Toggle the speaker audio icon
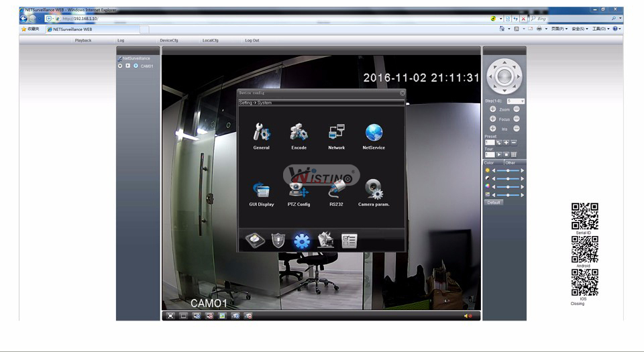The image size is (644, 352). [x=467, y=316]
